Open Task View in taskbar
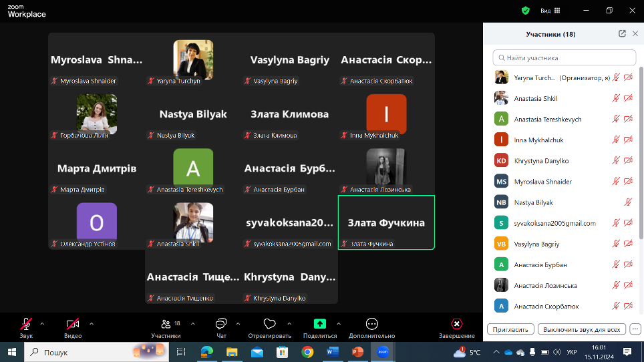The image size is (644, 362). click(181, 352)
